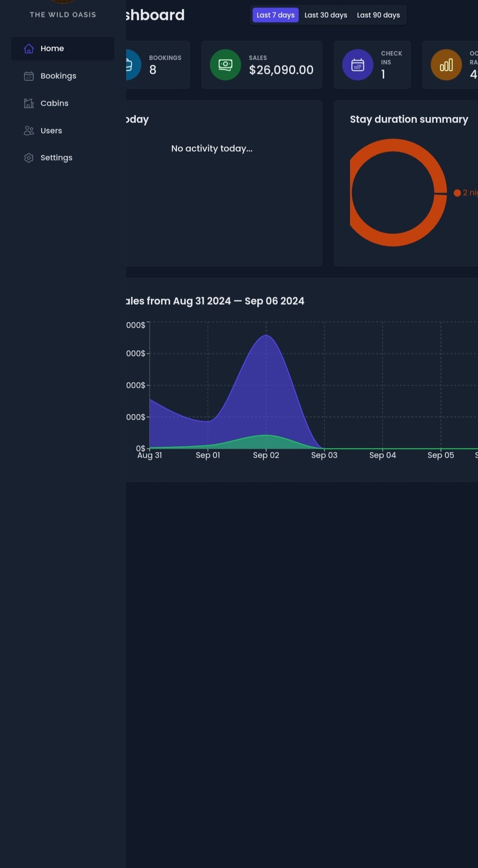Click the Sep 02 axis label
The height and width of the screenshot is (868, 478).
point(266,455)
